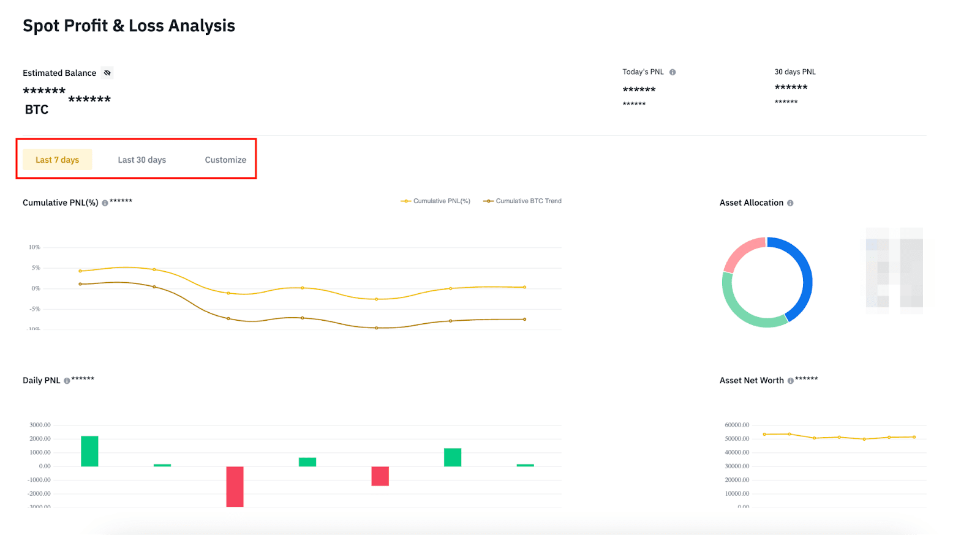
Task: Toggle the Cumulative PNL(%) legend series
Action: [x=435, y=201]
